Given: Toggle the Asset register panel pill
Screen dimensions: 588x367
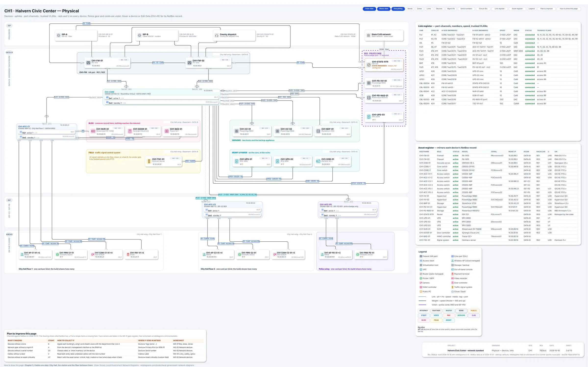Looking at the screenshot, I should 517,9.
